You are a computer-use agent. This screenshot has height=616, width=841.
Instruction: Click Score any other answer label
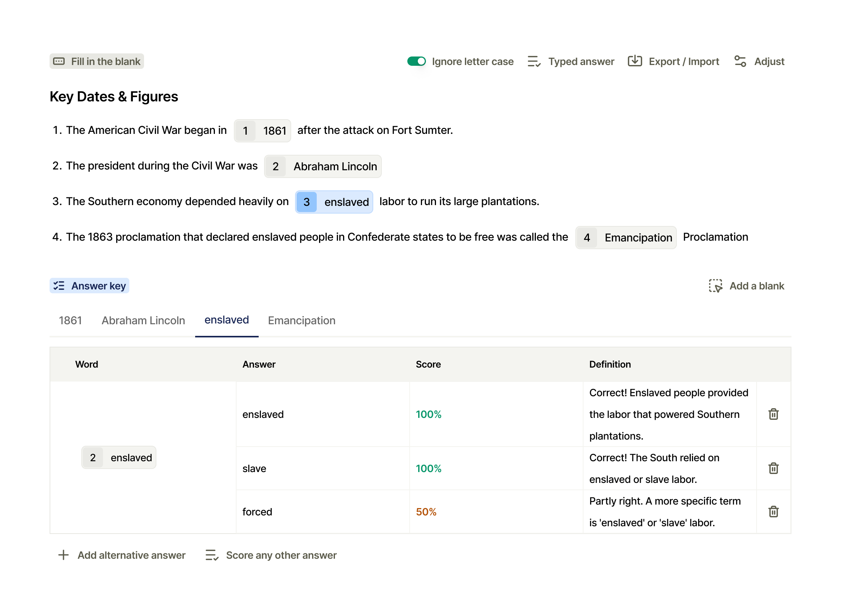coord(281,555)
